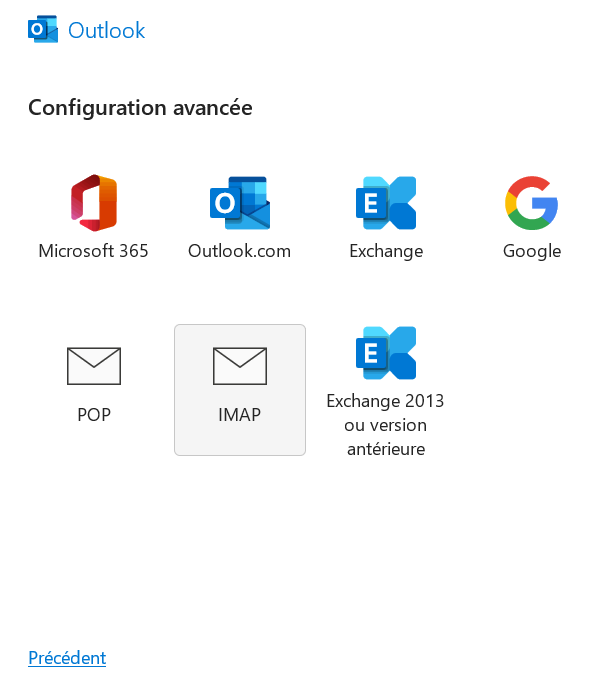607x696 pixels.
Task: Click the Microsoft 365 label
Action: (x=93, y=251)
